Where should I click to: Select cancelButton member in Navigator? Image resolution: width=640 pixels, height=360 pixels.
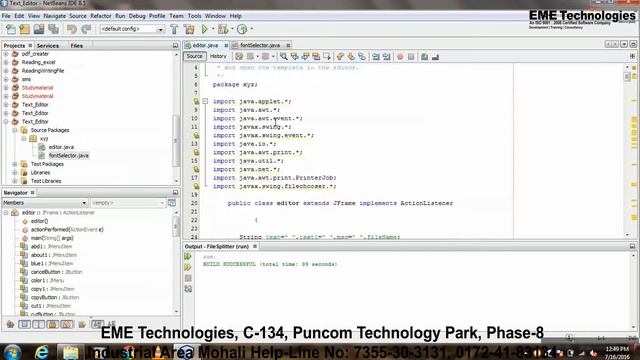(x=57, y=272)
